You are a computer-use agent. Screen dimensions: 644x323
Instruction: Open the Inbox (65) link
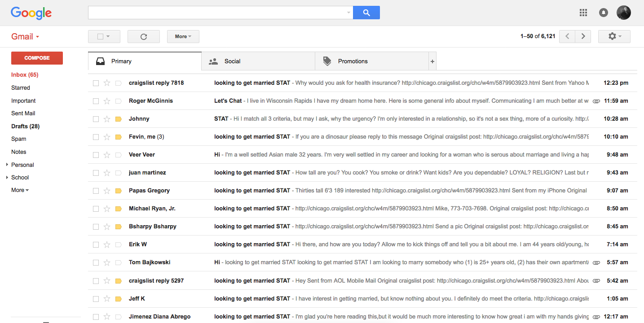(25, 75)
